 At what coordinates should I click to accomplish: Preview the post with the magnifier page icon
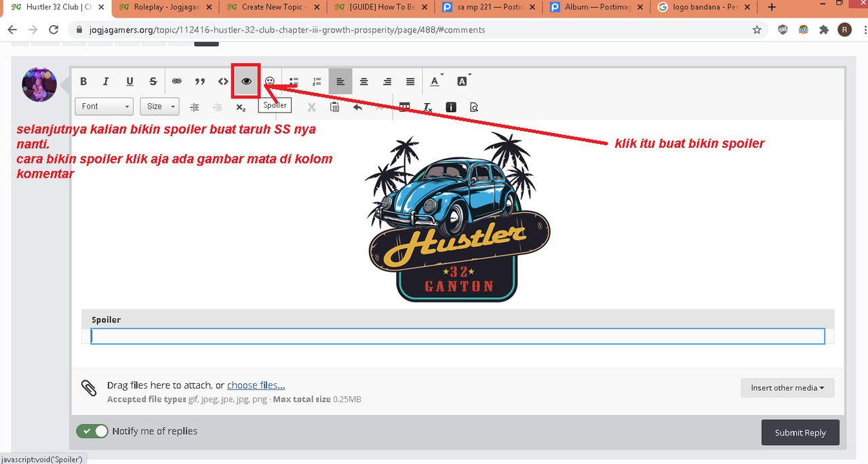(474, 107)
